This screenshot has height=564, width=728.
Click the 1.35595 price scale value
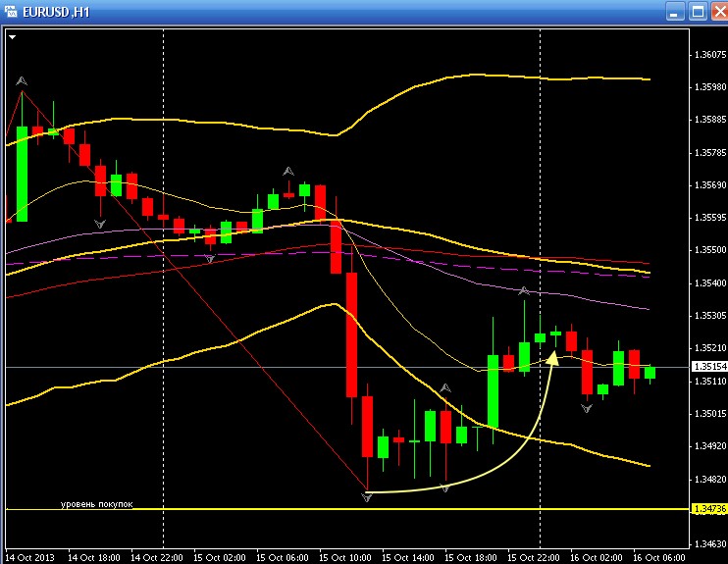click(710, 218)
